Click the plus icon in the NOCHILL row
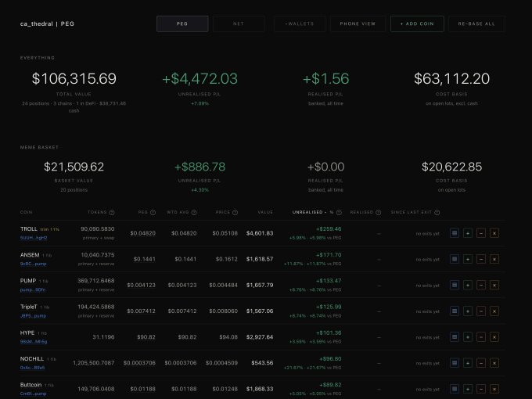 468,363
